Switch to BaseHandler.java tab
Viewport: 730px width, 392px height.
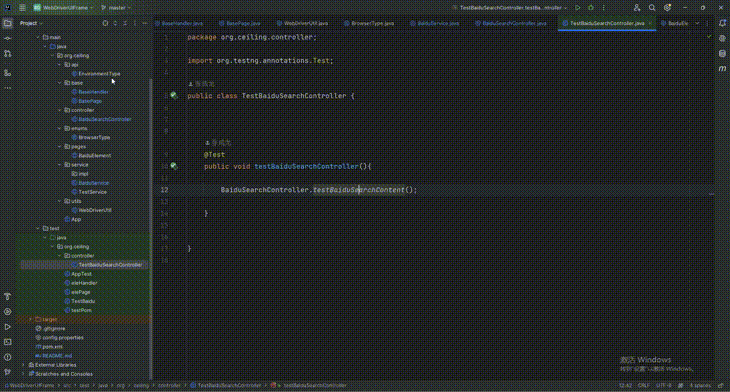[x=179, y=23]
